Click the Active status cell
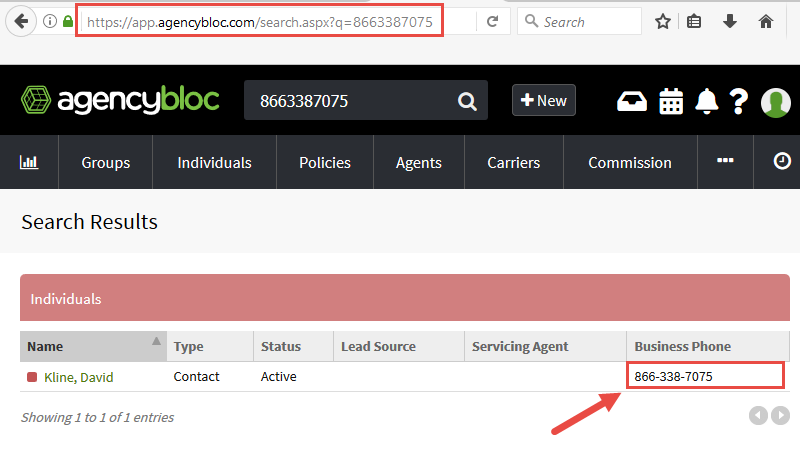This screenshot has height=455, width=800. click(x=279, y=376)
